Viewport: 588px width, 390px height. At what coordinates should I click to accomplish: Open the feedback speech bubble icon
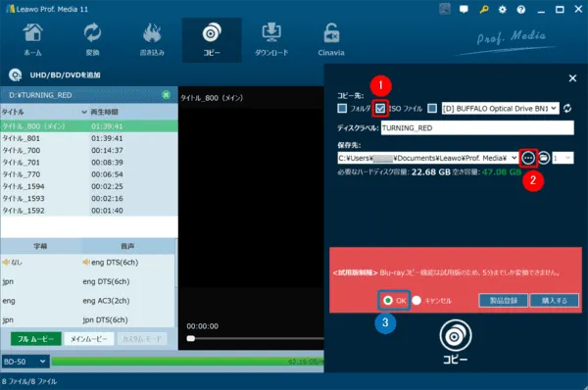[464, 10]
